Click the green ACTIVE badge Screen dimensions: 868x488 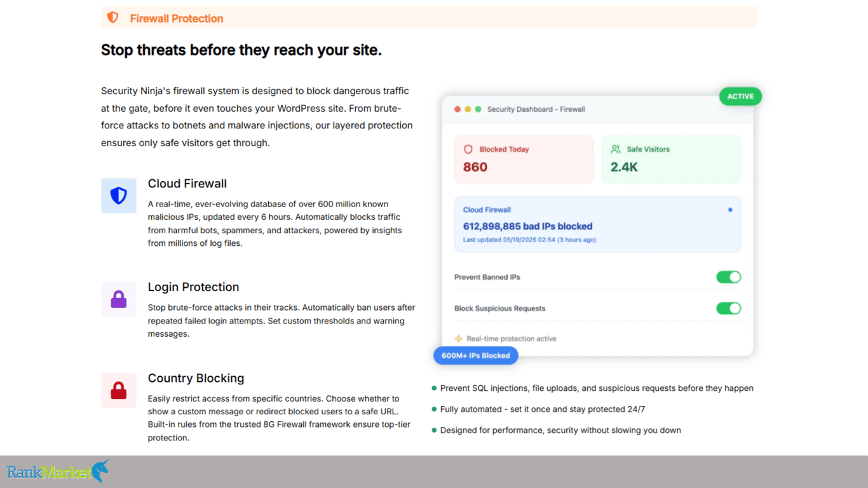click(x=740, y=97)
